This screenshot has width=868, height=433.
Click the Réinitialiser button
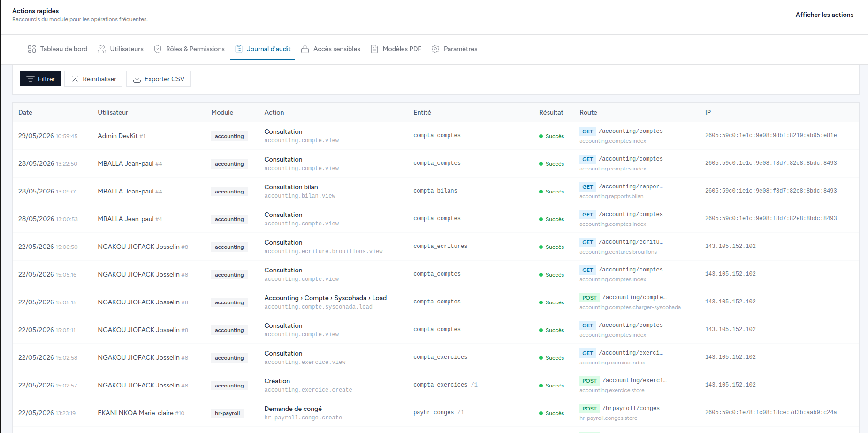93,79
